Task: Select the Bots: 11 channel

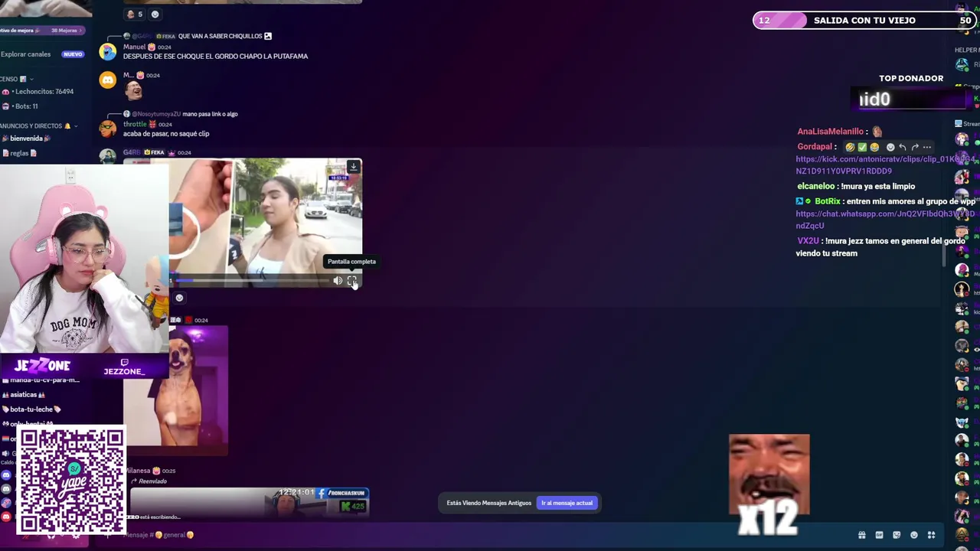Action: 21,106
